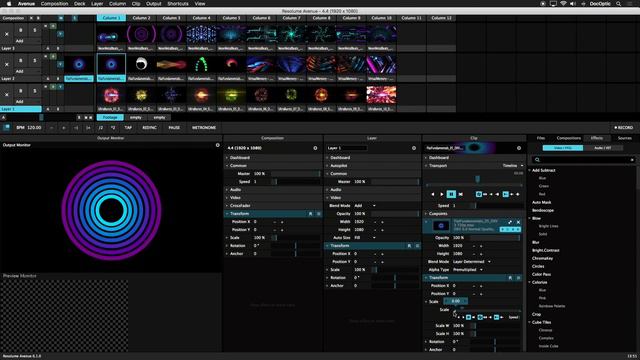
Task: Expand Layer Autopilot section
Action: 327,166
